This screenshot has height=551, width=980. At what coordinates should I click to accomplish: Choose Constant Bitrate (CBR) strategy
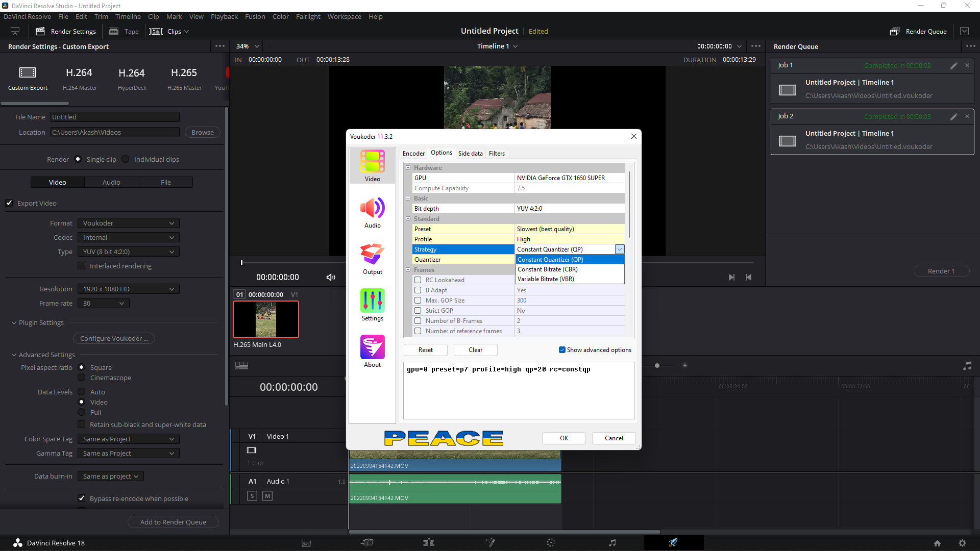(x=570, y=269)
